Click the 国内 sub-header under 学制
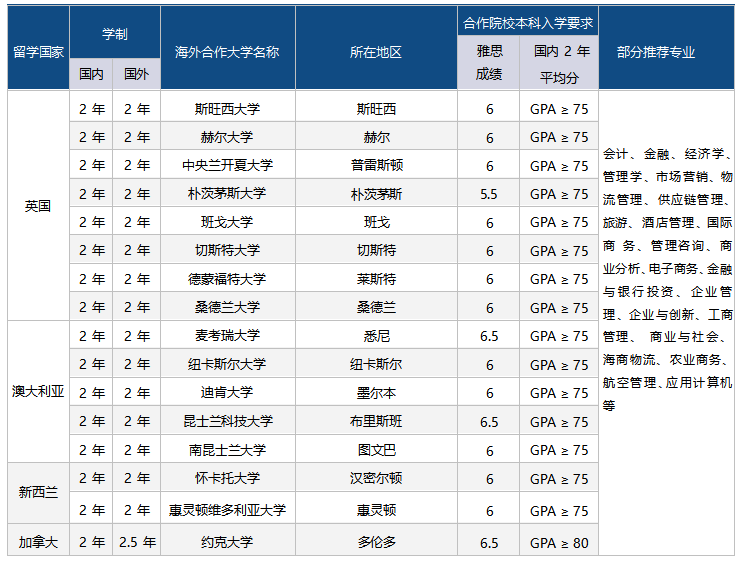This screenshot has height=562, width=743. coord(91,74)
